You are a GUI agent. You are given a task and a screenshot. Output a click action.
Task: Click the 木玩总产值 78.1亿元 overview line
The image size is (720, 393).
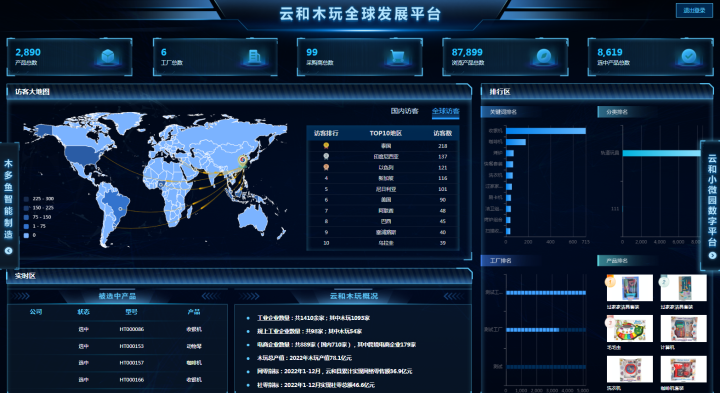[x=304, y=358]
